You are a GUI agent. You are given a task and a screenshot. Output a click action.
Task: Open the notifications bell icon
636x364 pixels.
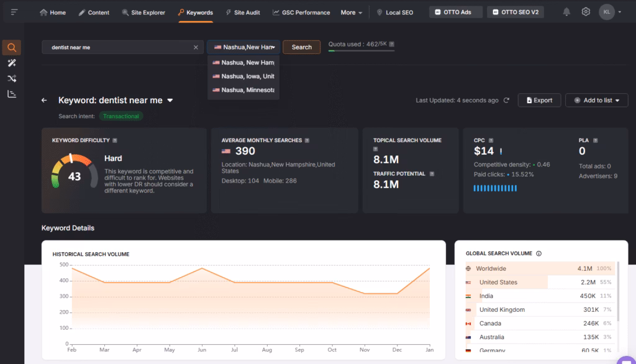click(566, 12)
